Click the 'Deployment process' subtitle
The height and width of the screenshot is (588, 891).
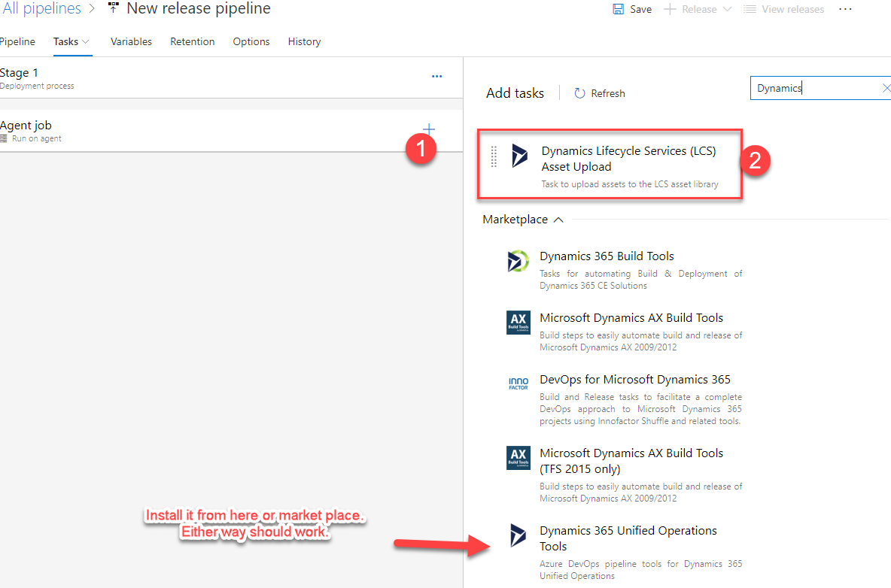37,86
